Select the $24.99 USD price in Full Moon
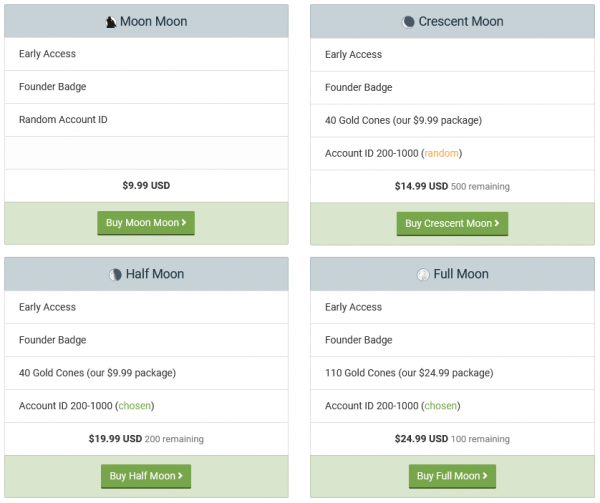 coord(421,439)
